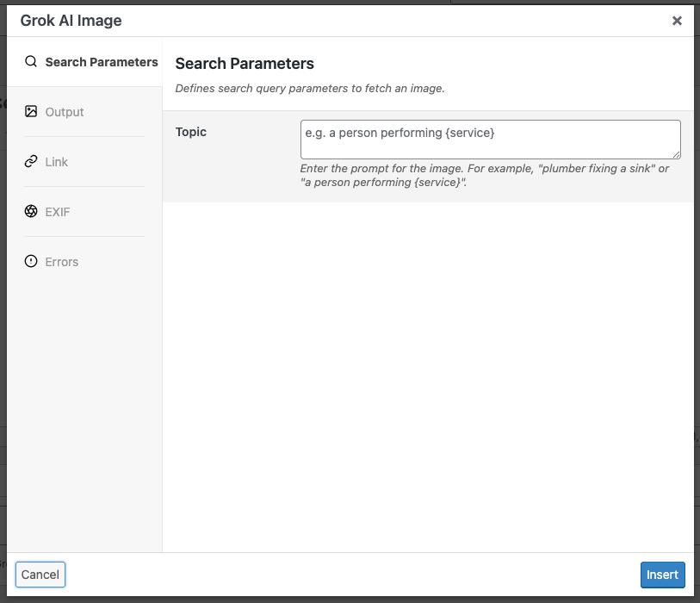The width and height of the screenshot is (700, 603).
Task: Switch to the Errors tab
Action: (84, 262)
